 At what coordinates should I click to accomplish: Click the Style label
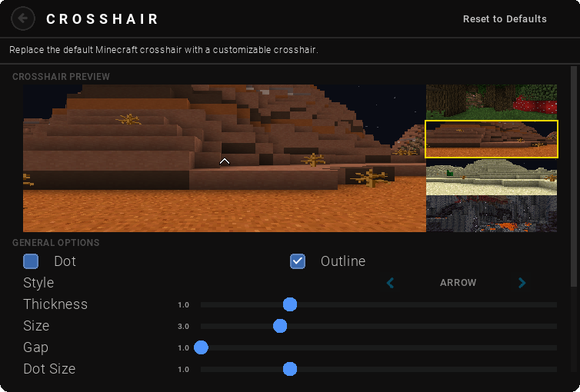tap(38, 283)
